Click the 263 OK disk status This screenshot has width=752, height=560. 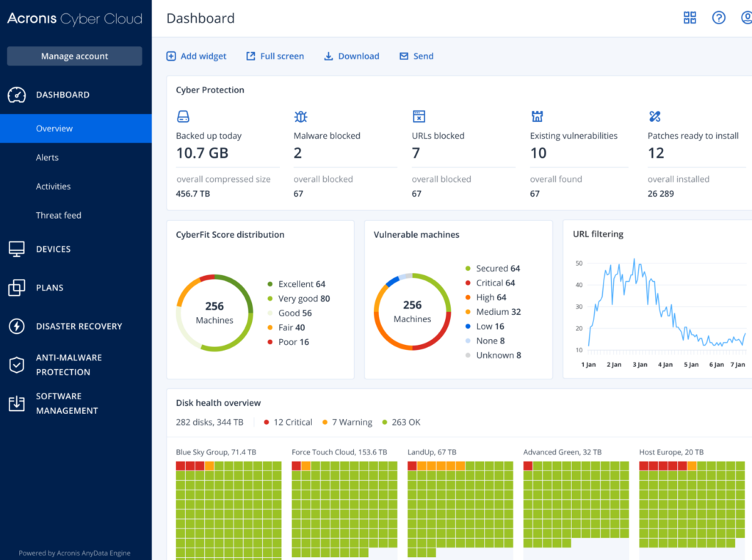point(402,423)
